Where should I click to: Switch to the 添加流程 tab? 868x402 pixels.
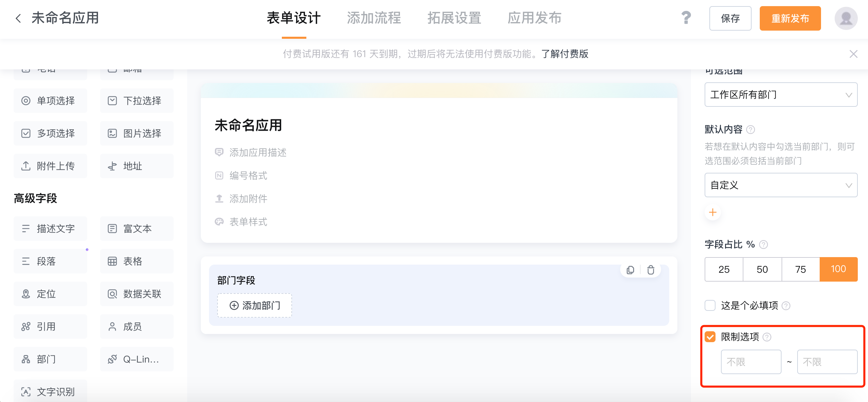374,18
